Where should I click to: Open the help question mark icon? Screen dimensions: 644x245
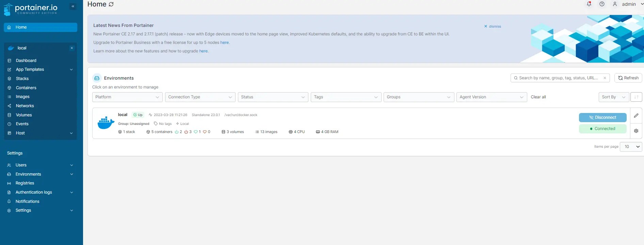(x=602, y=4)
